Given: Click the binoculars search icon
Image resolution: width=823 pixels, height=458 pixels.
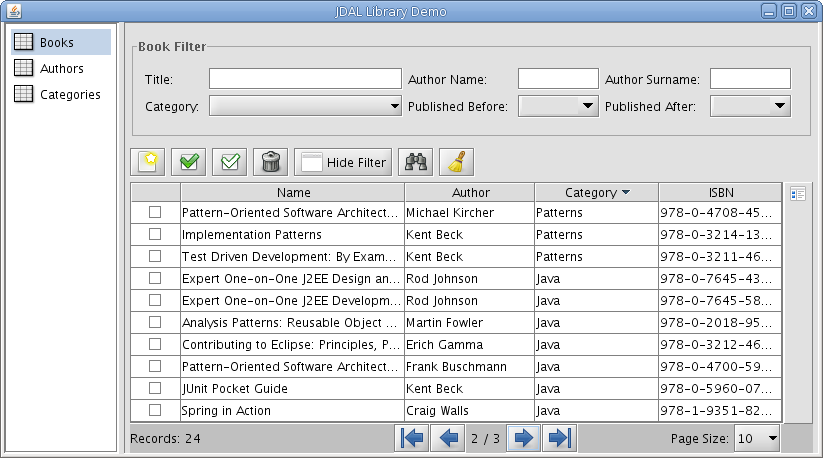Looking at the screenshot, I should coord(416,162).
